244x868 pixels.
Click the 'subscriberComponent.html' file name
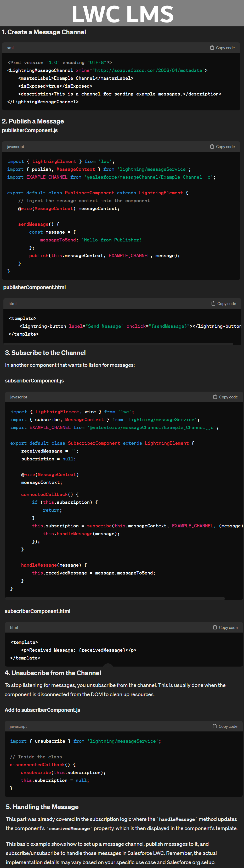[37, 611]
